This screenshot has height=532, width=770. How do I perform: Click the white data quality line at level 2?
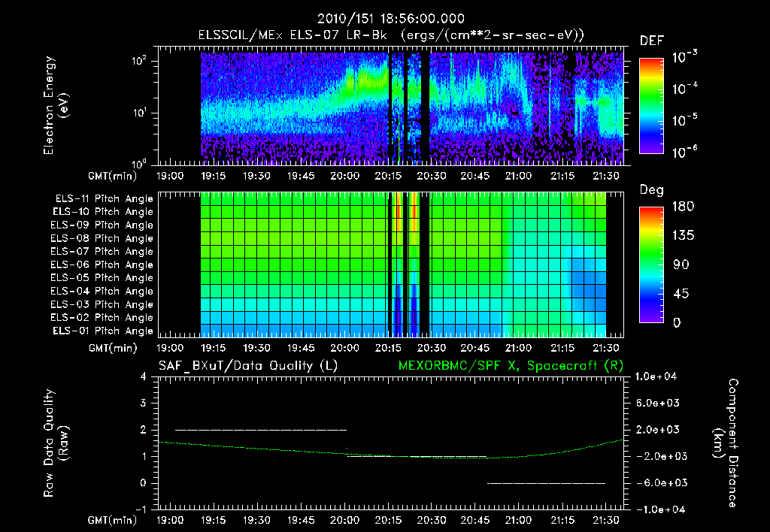point(261,430)
